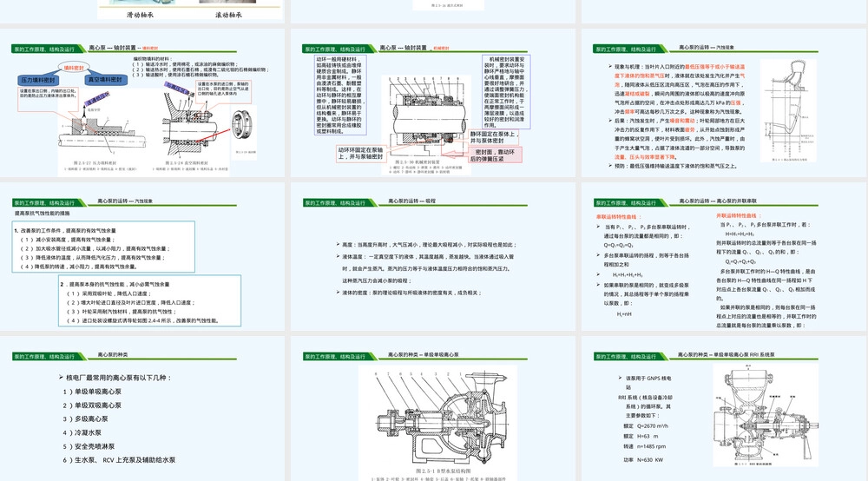Viewport: 868px width, 481px height.
Task: Click the RRI pump cross-section drawing
Action: [766, 414]
